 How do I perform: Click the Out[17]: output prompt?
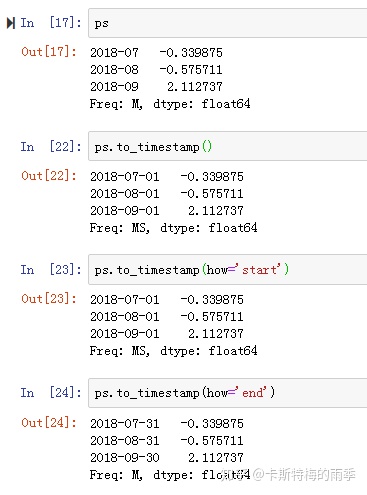(x=49, y=52)
